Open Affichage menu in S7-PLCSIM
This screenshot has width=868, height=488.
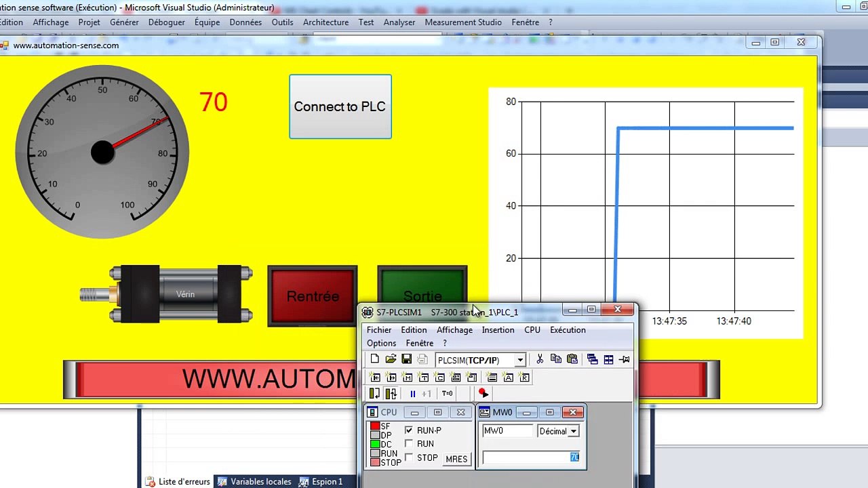click(x=454, y=330)
